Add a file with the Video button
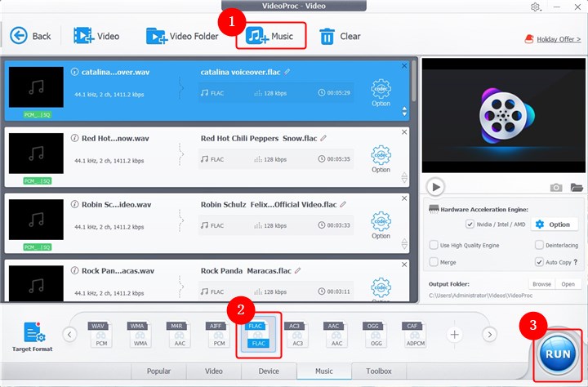Viewport: 588px width, 387px height. pos(96,36)
